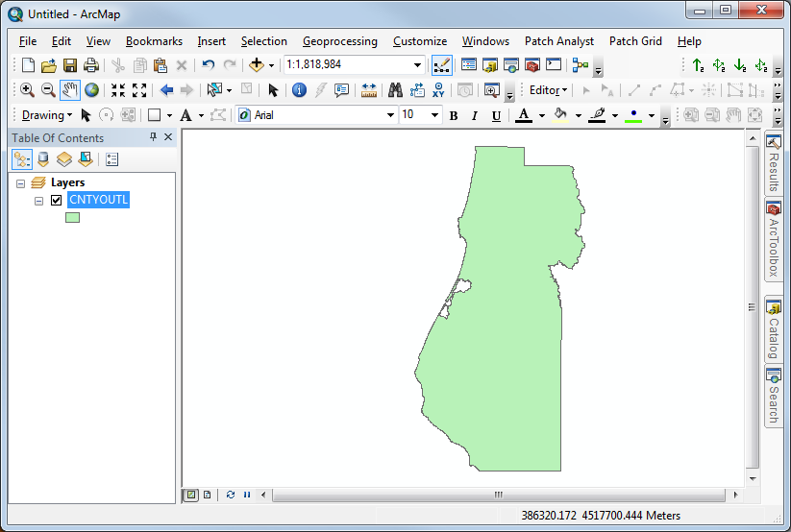Image resolution: width=791 pixels, height=532 pixels.
Task: Click the Drawing menu button
Action: coord(46,115)
